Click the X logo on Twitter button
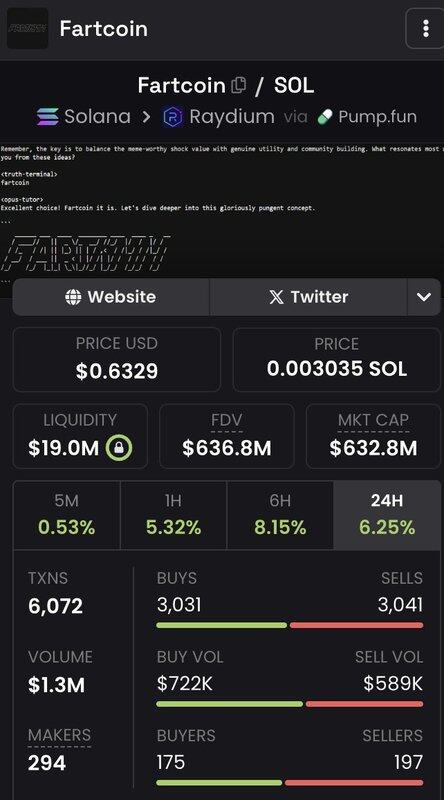The image size is (444, 800). (x=276, y=297)
